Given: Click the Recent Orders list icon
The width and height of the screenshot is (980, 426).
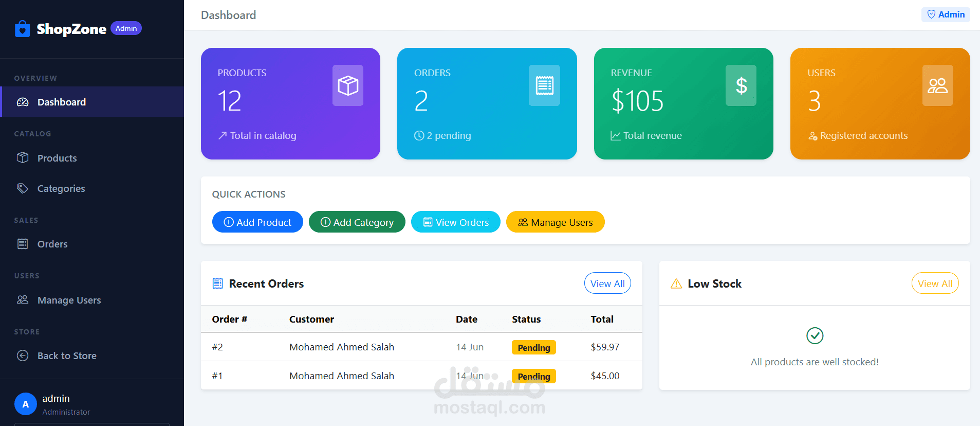Looking at the screenshot, I should coord(218,283).
